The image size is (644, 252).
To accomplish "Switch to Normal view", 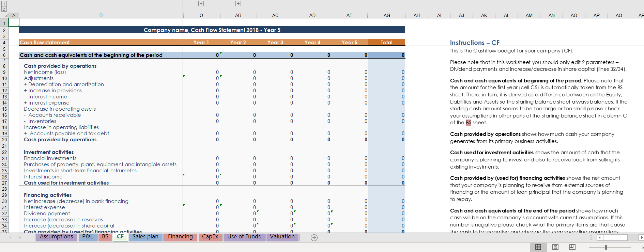I will click(538, 247).
